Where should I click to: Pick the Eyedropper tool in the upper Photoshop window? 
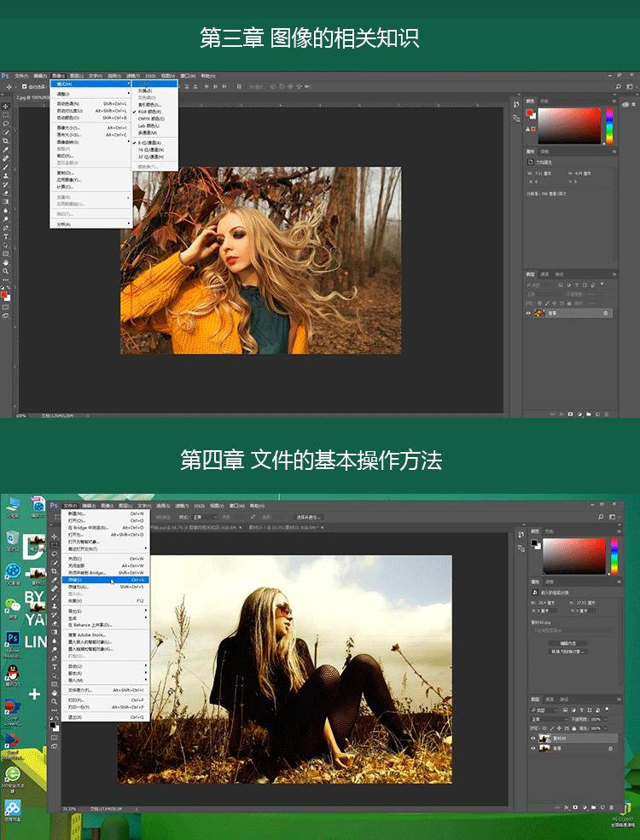click(6, 149)
